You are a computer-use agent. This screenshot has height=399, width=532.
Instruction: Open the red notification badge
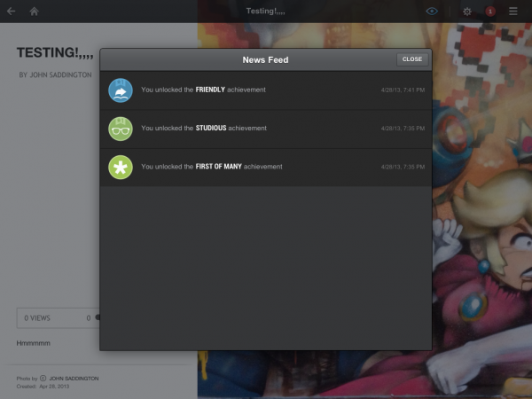(x=490, y=12)
